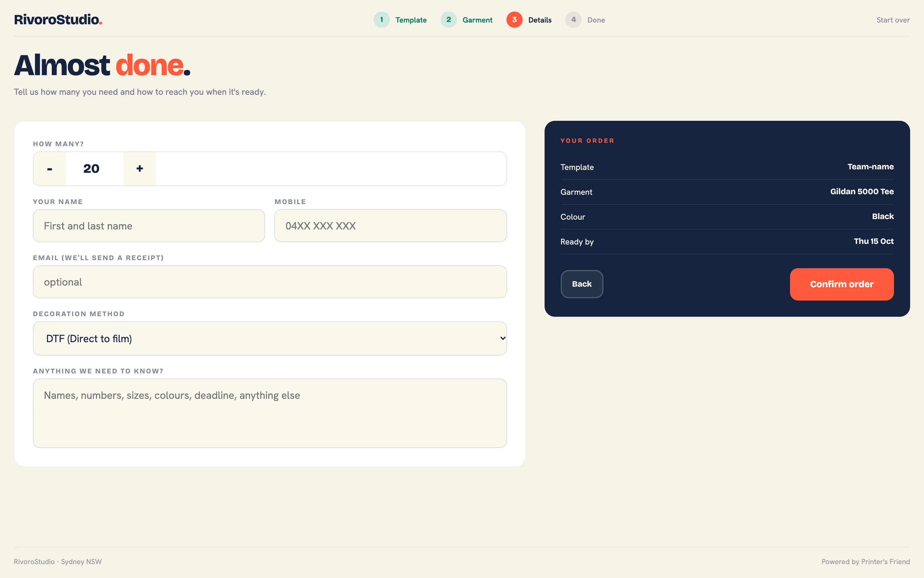This screenshot has height=578, width=924.
Task: Click the Powered by Printer's Friend text
Action: [866, 562]
